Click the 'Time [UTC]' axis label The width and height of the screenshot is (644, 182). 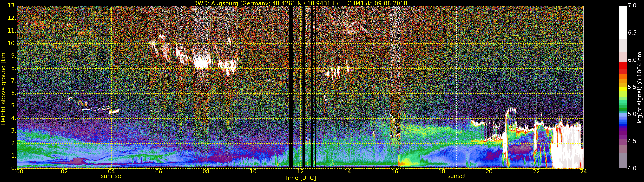click(300, 178)
